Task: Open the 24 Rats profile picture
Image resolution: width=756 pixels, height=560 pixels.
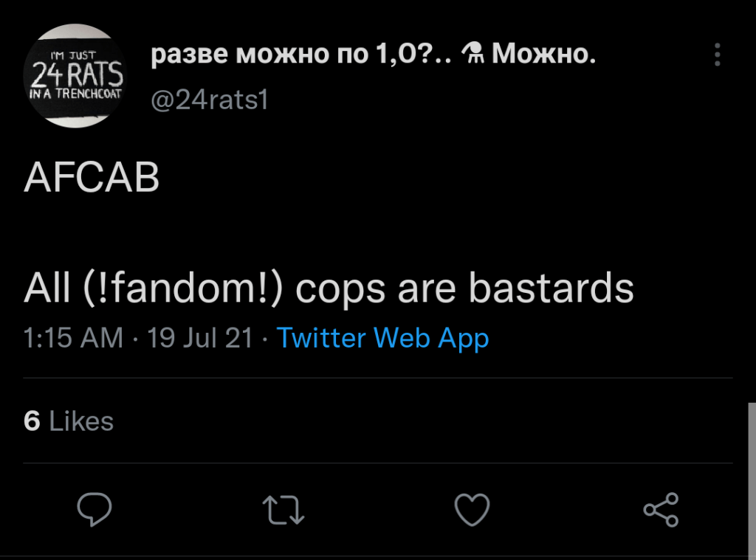Action: [x=76, y=75]
